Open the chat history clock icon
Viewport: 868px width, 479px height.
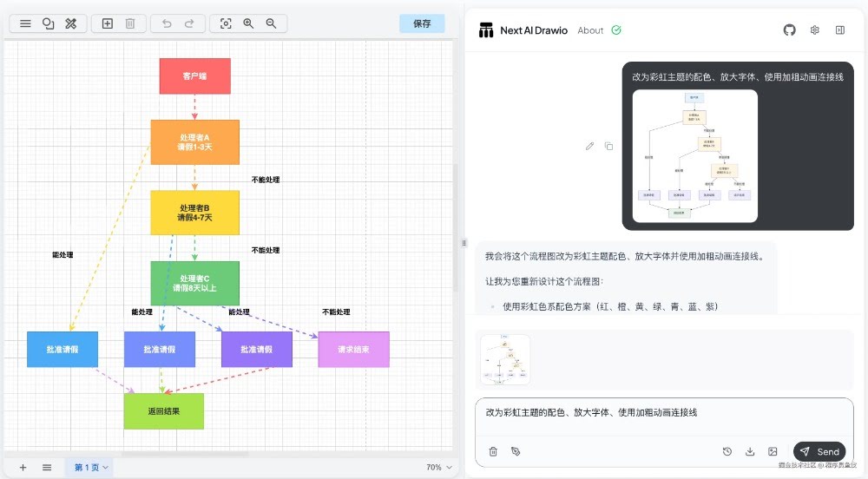[727, 451]
